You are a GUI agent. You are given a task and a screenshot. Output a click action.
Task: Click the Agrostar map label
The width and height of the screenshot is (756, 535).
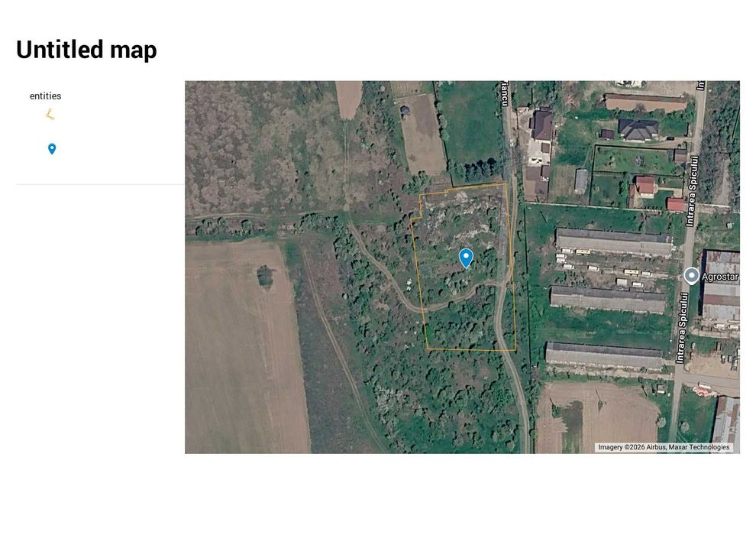tap(720, 277)
